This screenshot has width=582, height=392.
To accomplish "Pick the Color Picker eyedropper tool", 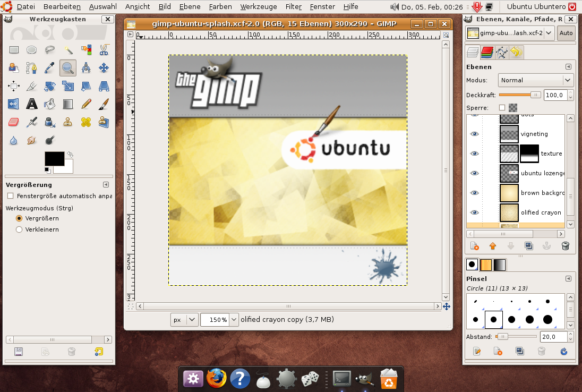I will pyautogui.click(x=49, y=67).
